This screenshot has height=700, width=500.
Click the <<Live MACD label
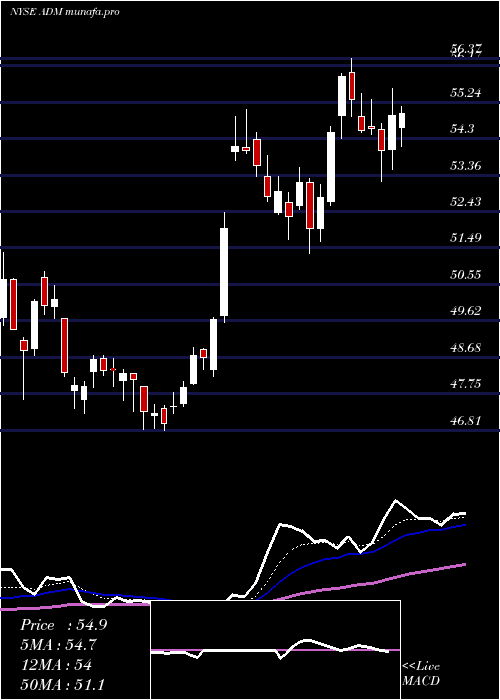coord(421,673)
